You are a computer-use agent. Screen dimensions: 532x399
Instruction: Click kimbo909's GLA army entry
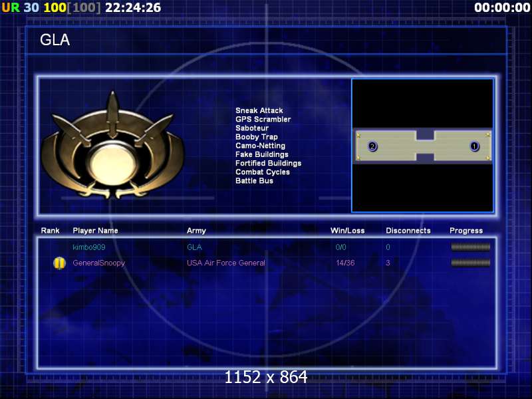tap(194, 247)
